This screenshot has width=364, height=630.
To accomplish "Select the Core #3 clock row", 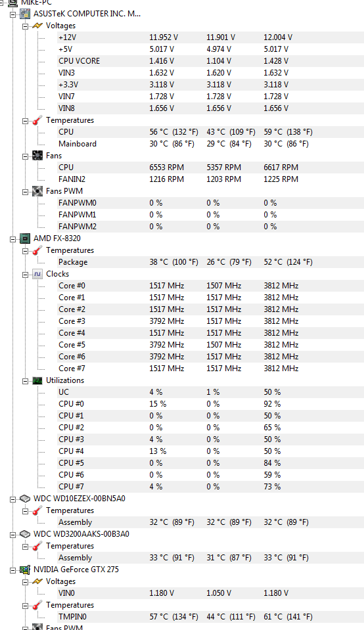I will [x=210, y=321].
